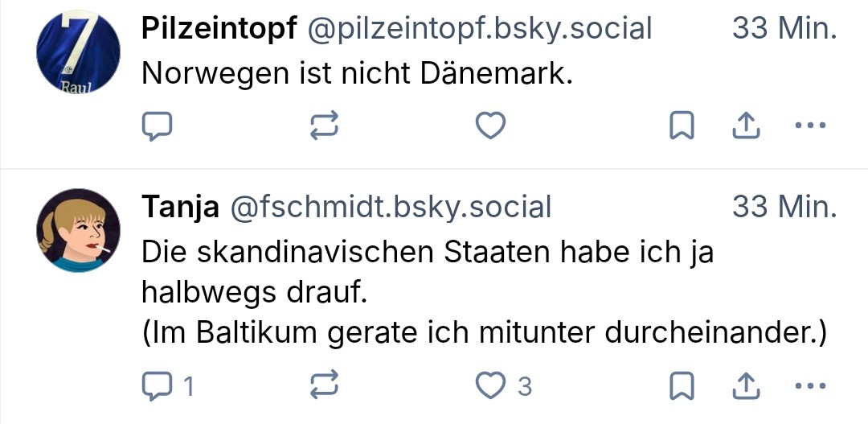Open the @fschmidt.bsky.social handle
The image size is (868, 424).
click(391, 208)
